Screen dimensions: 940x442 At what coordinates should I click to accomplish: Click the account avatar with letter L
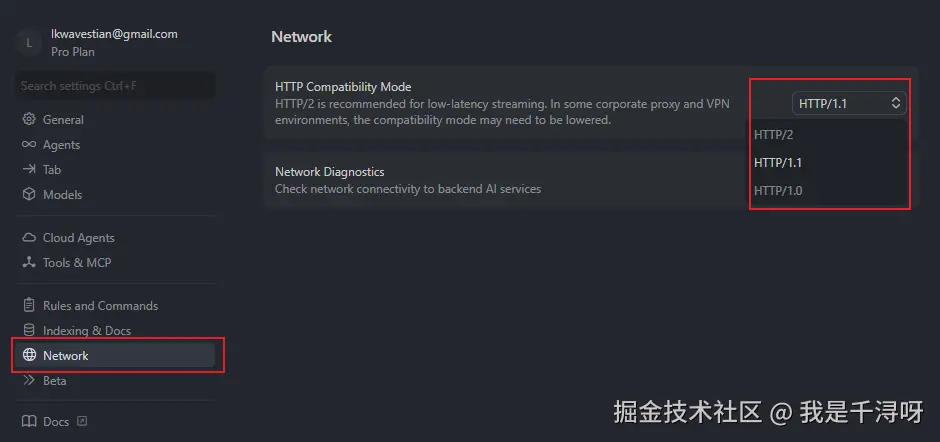(29, 42)
